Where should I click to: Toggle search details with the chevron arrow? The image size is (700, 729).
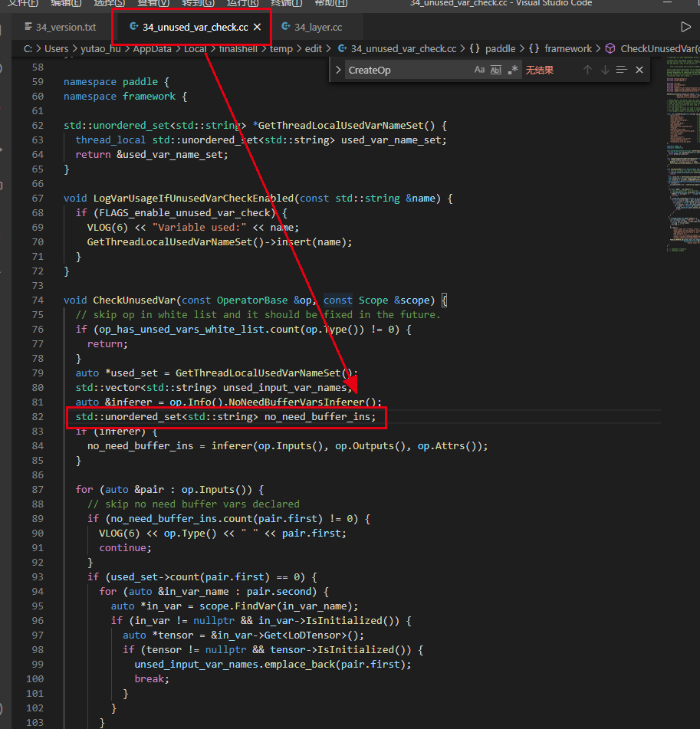337,69
